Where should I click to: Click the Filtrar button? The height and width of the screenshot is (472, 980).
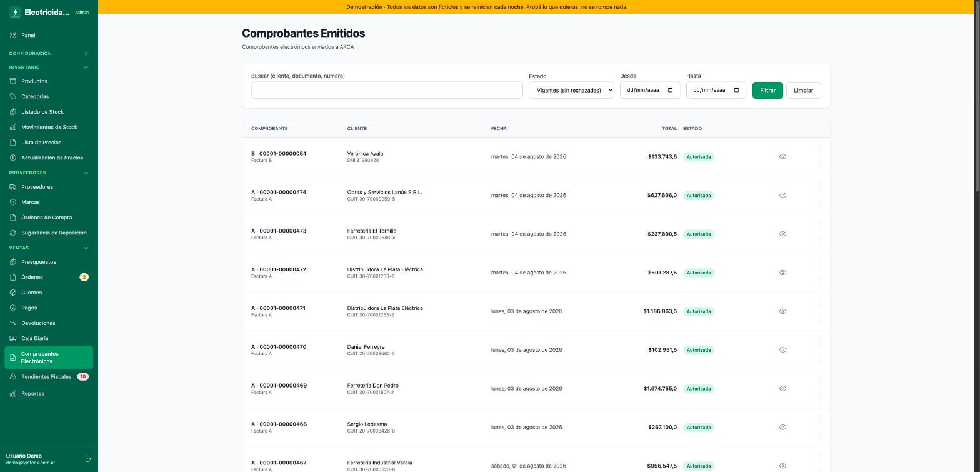767,90
